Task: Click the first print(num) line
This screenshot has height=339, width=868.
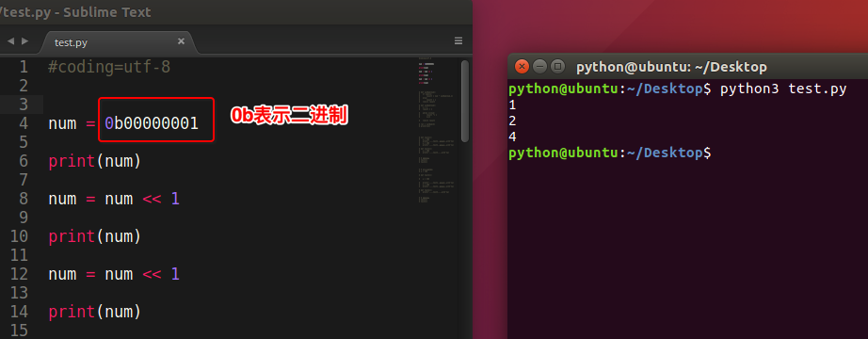Action: pyautogui.click(x=95, y=161)
